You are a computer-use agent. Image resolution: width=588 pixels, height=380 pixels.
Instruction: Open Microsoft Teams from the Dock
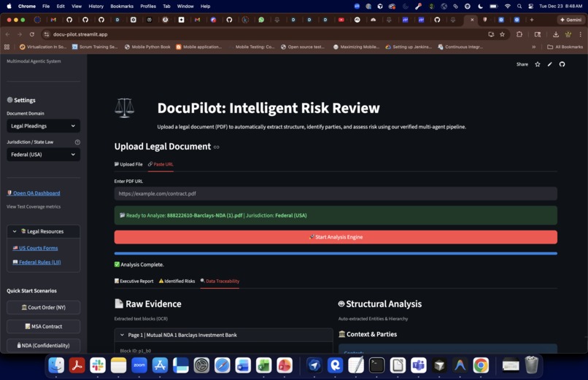click(419, 365)
